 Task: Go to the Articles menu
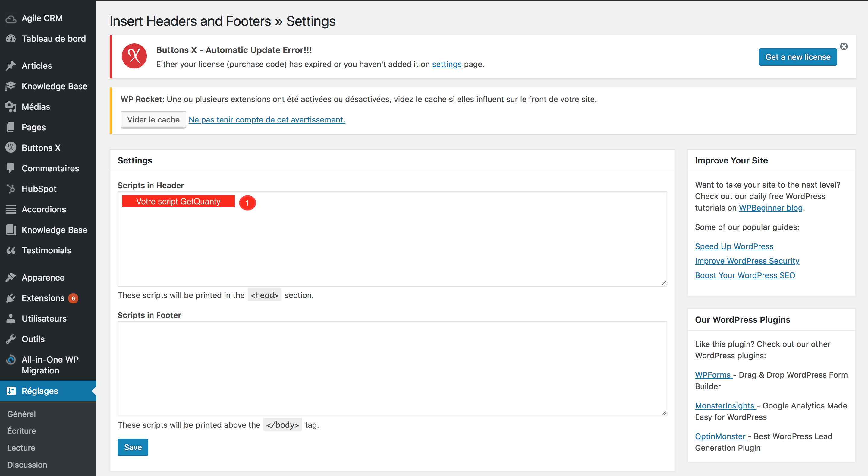point(37,66)
